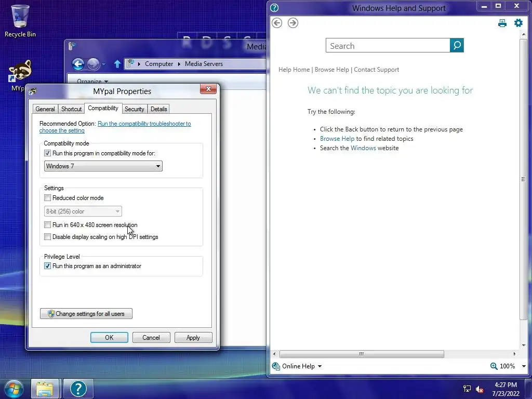
Task: Click the zoom magnifier icon in Help status bar
Action: tap(494, 366)
